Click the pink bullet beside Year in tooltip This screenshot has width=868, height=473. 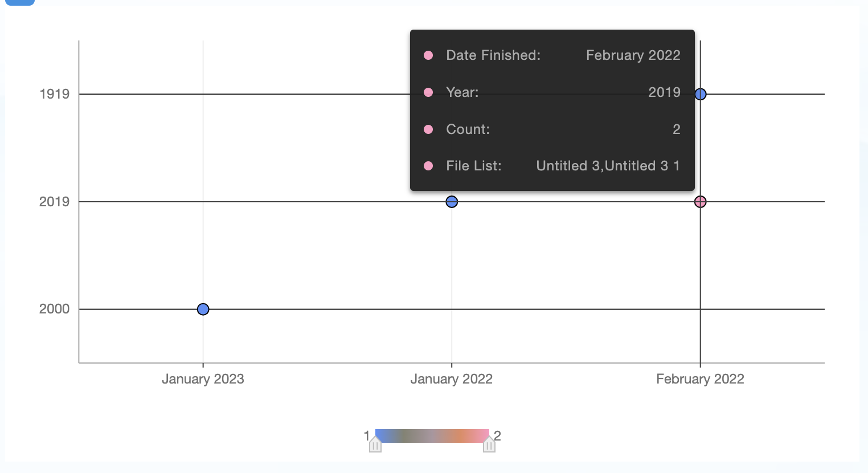[x=429, y=92]
